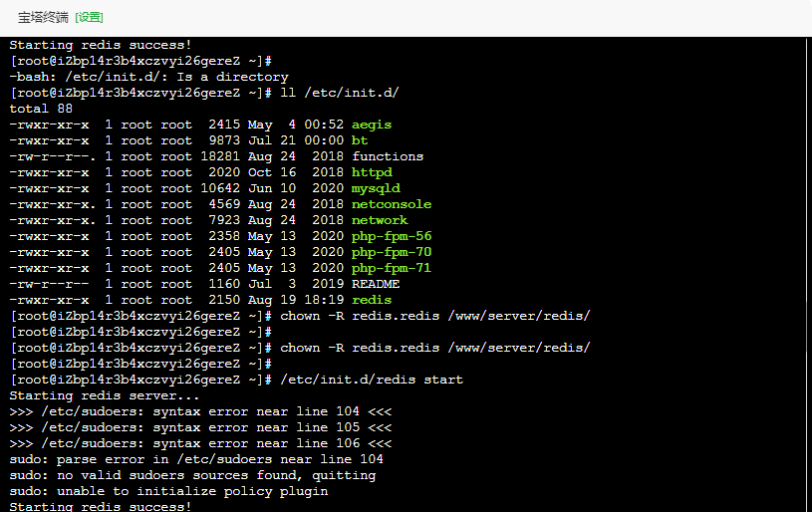
Task: Click the php-fpm-70 file name
Action: point(392,252)
